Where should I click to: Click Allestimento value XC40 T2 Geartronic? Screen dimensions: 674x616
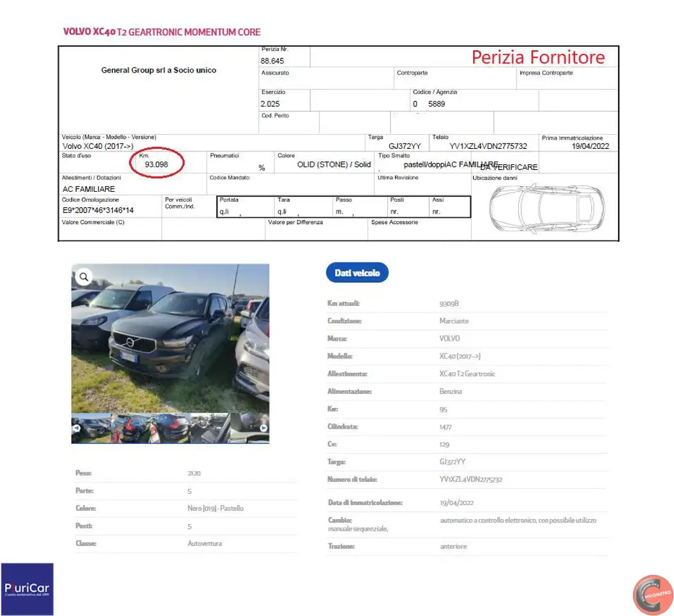coord(468,374)
